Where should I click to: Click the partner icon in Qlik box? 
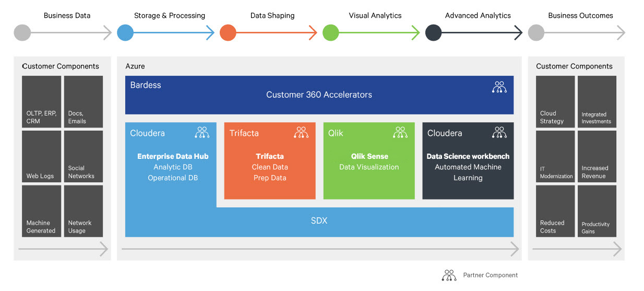click(400, 132)
